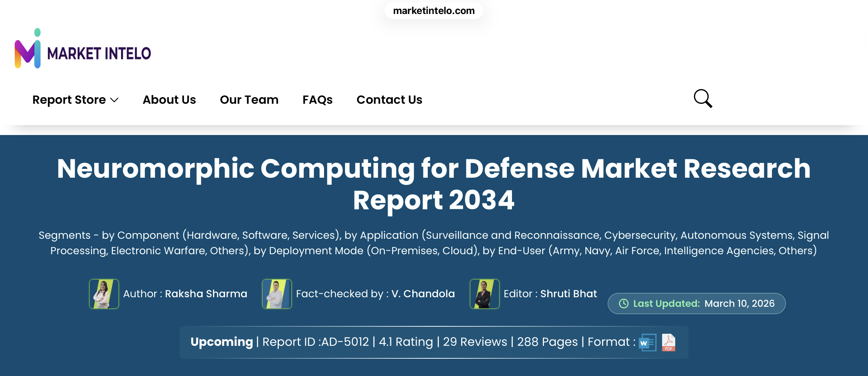Screen dimensions: 868x376
Task: Click author Raksha Sharma's photo
Action: [x=104, y=294]
